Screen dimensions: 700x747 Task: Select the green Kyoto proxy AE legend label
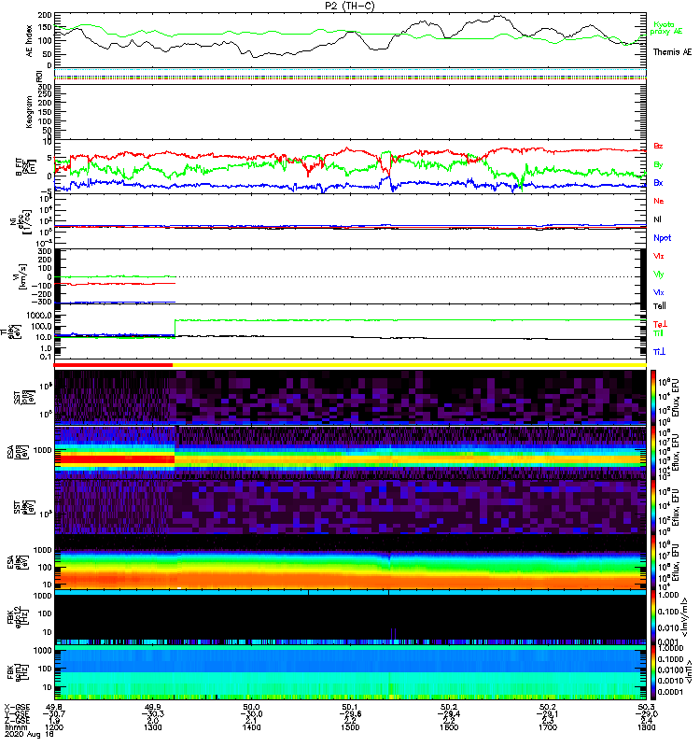point(666,28)
